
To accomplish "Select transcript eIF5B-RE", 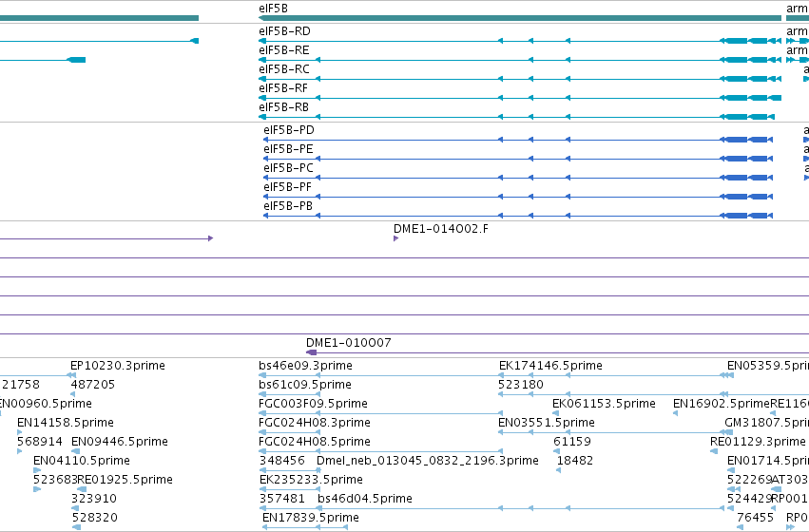I will click(x=520, y=60).
